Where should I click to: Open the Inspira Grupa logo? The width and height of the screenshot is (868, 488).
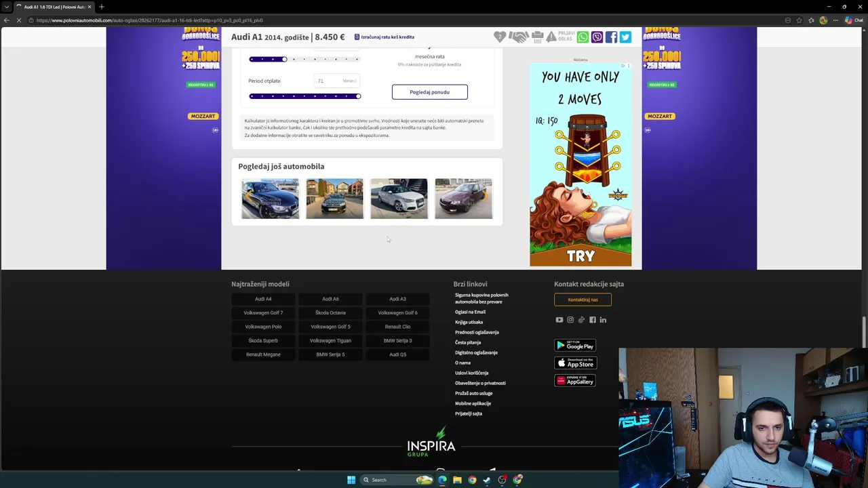pos(431,442)
